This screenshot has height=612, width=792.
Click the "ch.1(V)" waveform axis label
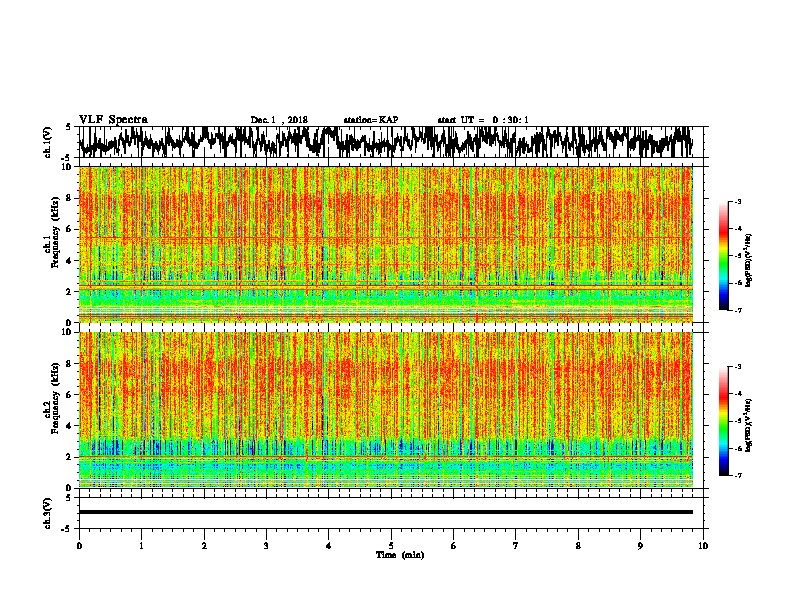47,142
